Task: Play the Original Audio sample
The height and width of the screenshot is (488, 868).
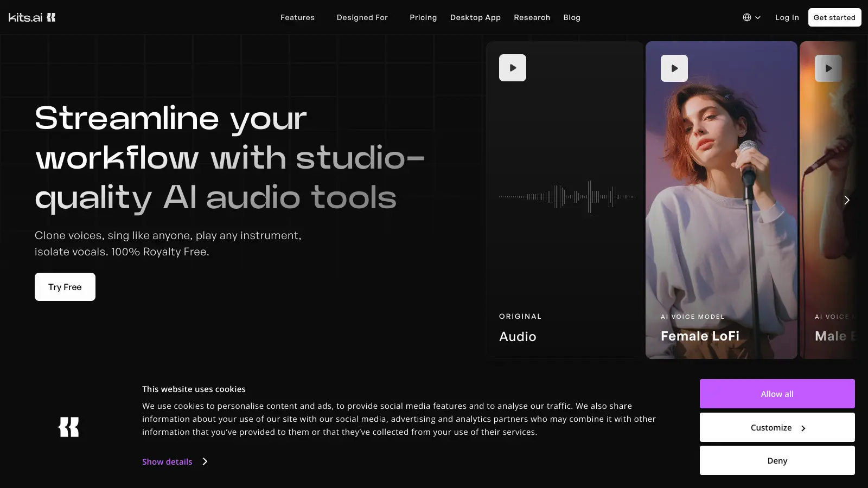Action: click(512, 68)
